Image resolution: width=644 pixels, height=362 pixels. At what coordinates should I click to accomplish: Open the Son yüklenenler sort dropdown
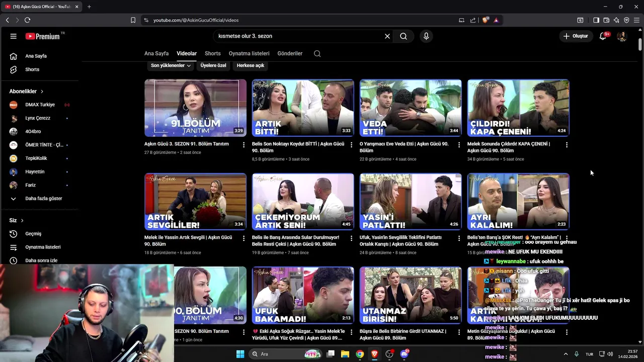[x=171, y=65]
